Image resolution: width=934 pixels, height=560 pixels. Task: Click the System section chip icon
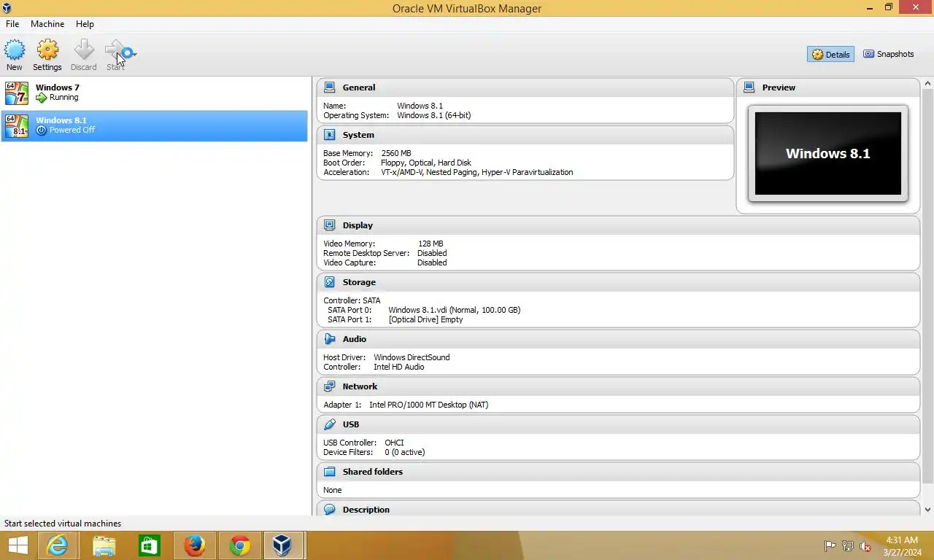329,135
